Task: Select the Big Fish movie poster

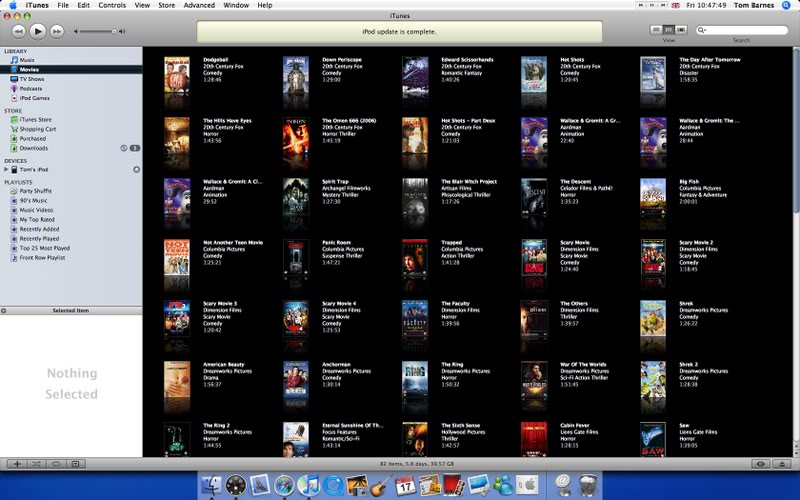Action: 653,198
